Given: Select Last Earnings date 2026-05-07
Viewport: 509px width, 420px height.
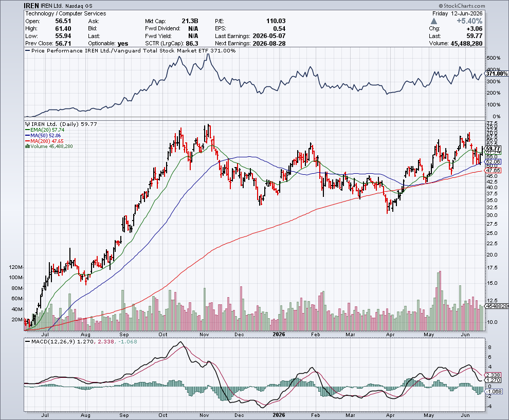Looking at the screenshot, I should tap(269, 36).
